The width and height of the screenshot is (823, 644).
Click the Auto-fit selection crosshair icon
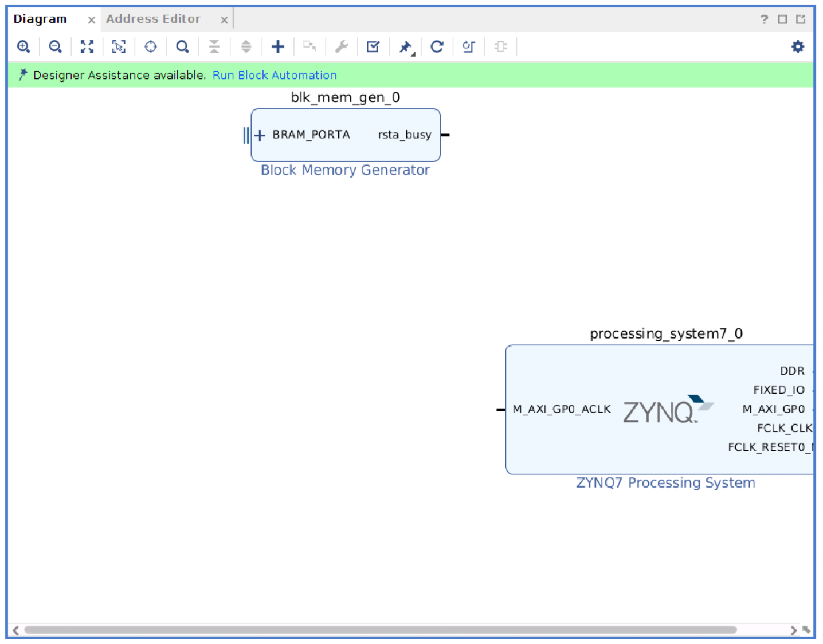[x=151, y=46]
